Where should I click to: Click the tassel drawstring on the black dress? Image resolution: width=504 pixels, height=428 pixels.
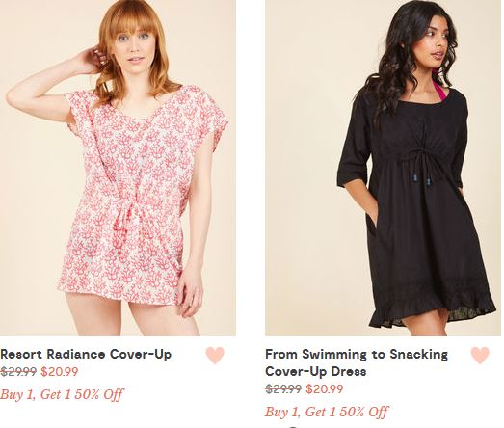tap(418, 169)
